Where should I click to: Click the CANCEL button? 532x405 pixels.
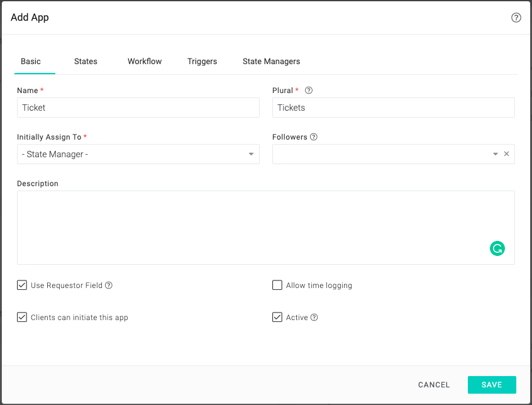434,385
